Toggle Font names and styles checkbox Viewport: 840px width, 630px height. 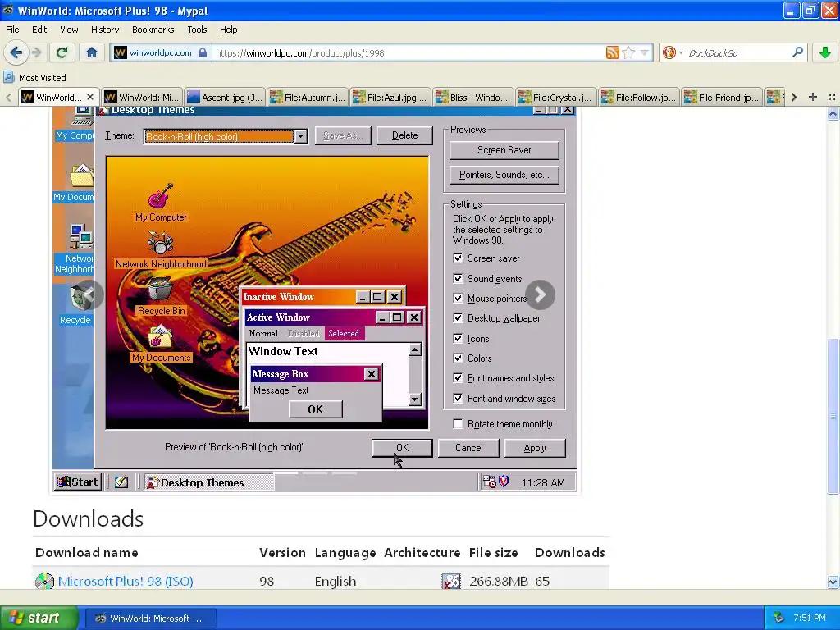point(458,377)
